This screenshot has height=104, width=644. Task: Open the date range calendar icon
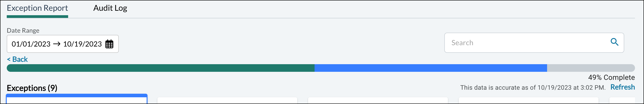[109, 44]
